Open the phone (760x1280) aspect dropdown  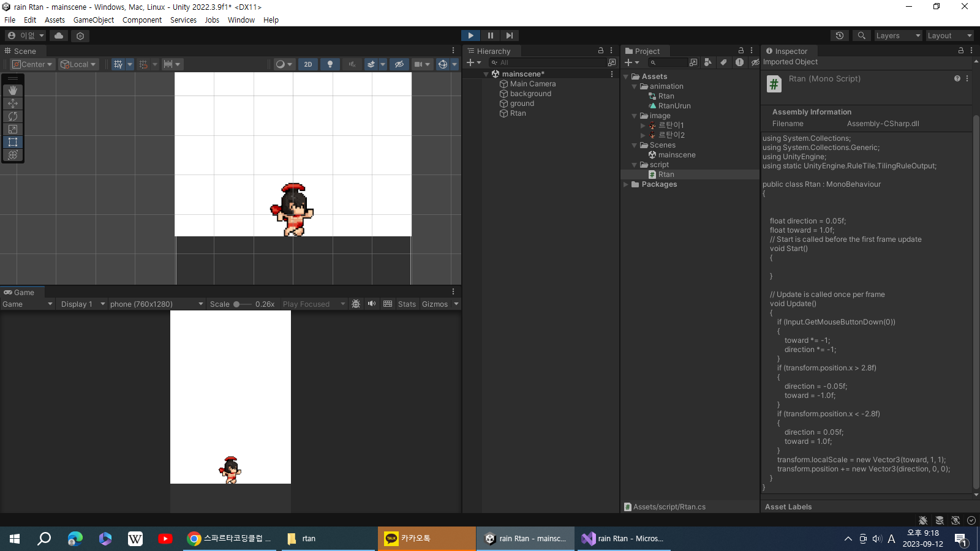(x=156, y=304)
